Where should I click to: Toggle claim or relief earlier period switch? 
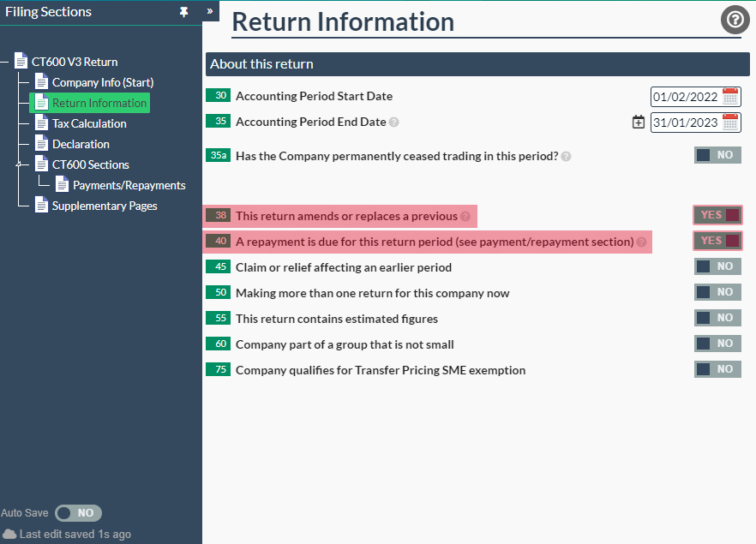(717, 266)
